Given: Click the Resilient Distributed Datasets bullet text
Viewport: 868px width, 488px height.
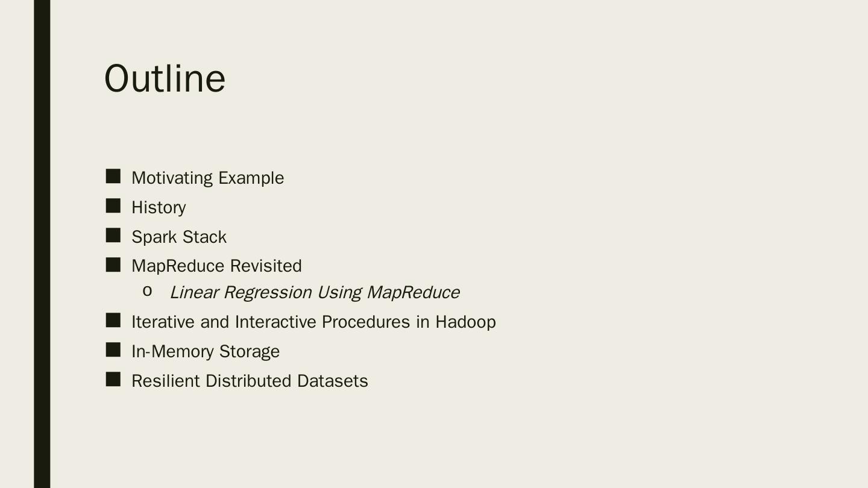Looking at the screenshot, I should click(250, 381).
